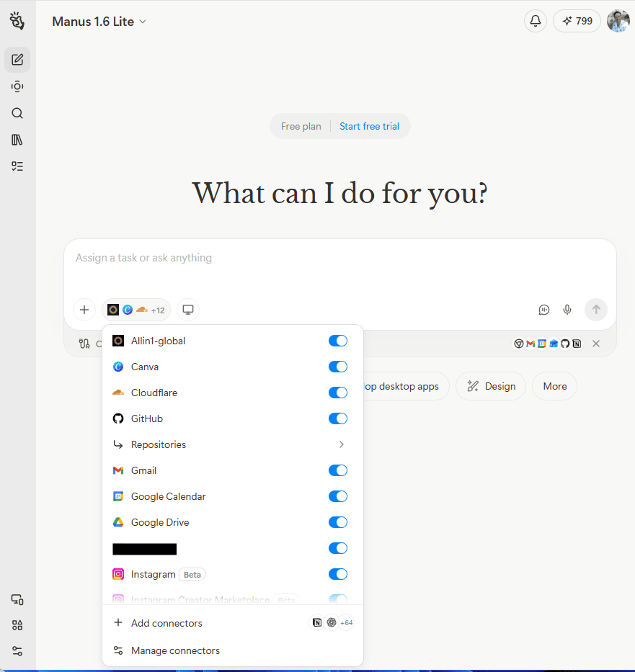Open the settings sliders icon at sidebar bottom
635x672 pixels.
click(x=17, y=651)
